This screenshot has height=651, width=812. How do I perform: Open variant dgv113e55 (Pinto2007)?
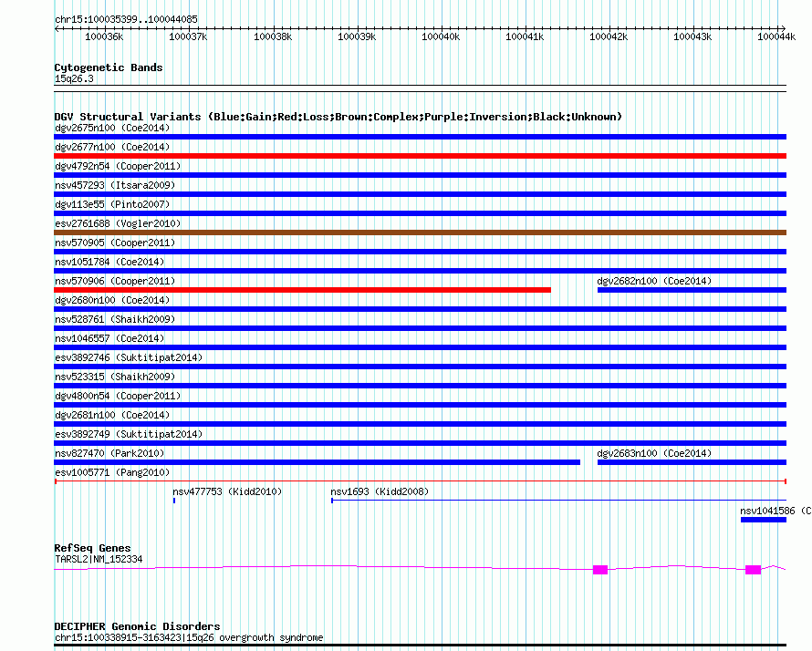click(x=112, y=204)
